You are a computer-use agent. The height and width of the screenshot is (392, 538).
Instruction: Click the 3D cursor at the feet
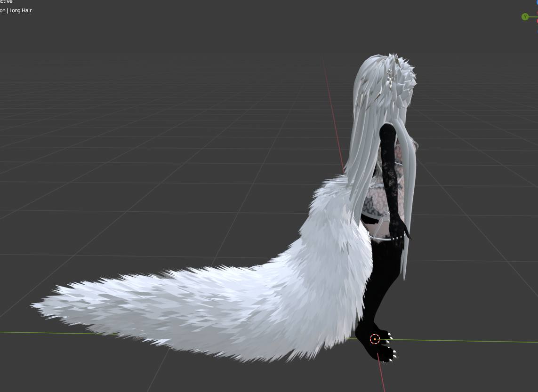(375, 339)
